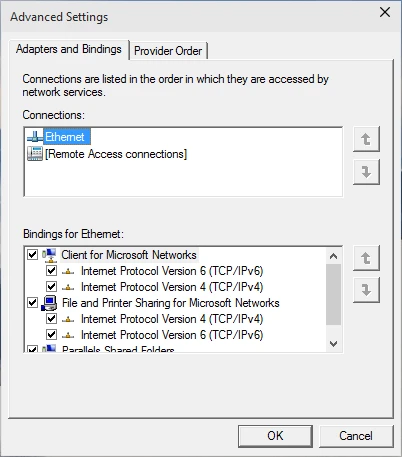The height and width of the screenshot is (457, 402).
Task: Select the Adapters and Bindings tab
Action: (69, 49)
